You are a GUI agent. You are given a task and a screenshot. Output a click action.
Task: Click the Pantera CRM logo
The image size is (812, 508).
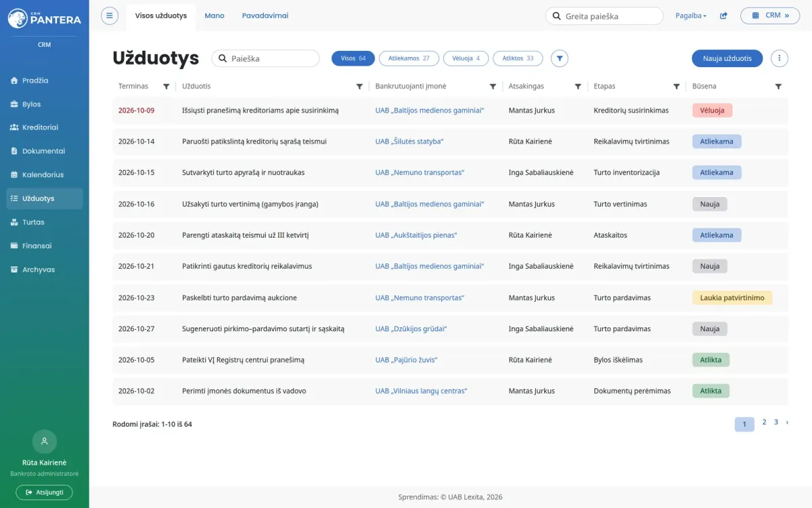pos(45,19)
